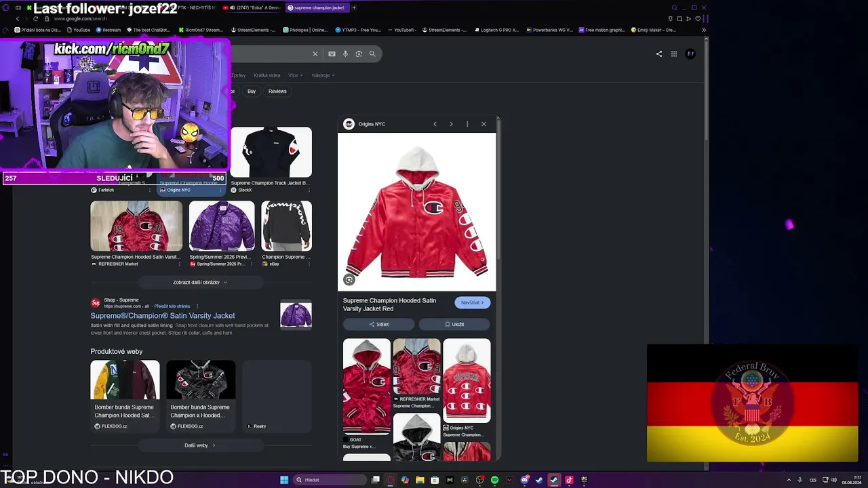This screenshot has width=868, height=488.
Task: Open the purple Spring/Summer 2026 jacket thumbnail
Action: tap(222, 226)
